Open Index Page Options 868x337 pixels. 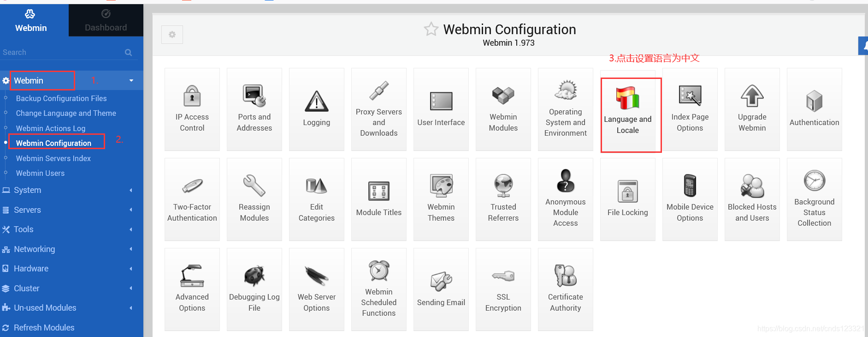pyautogui.click(x=690, y=109)
